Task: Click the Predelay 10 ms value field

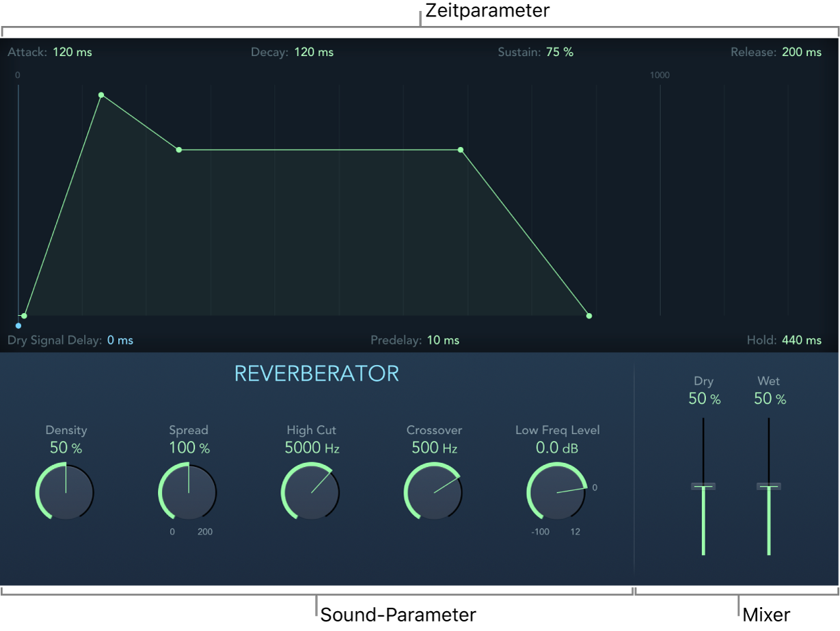Action: (x=443, y=340)
